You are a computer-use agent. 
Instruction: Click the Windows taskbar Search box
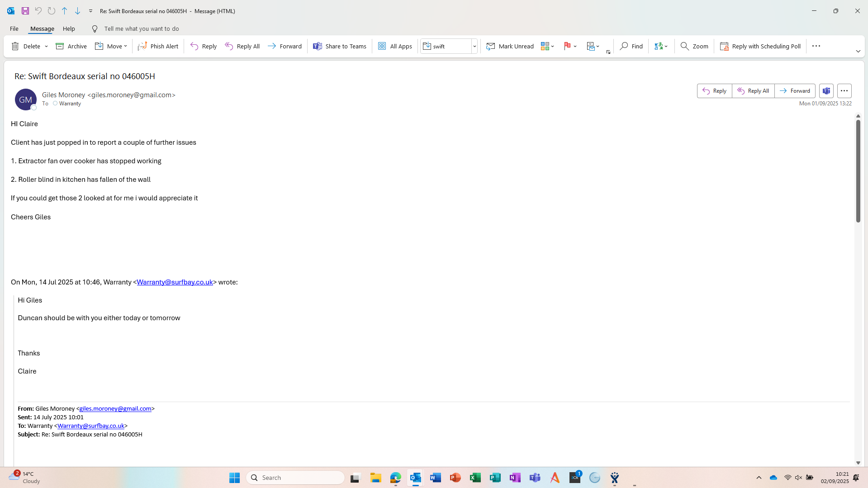click(x=295, y=478)
